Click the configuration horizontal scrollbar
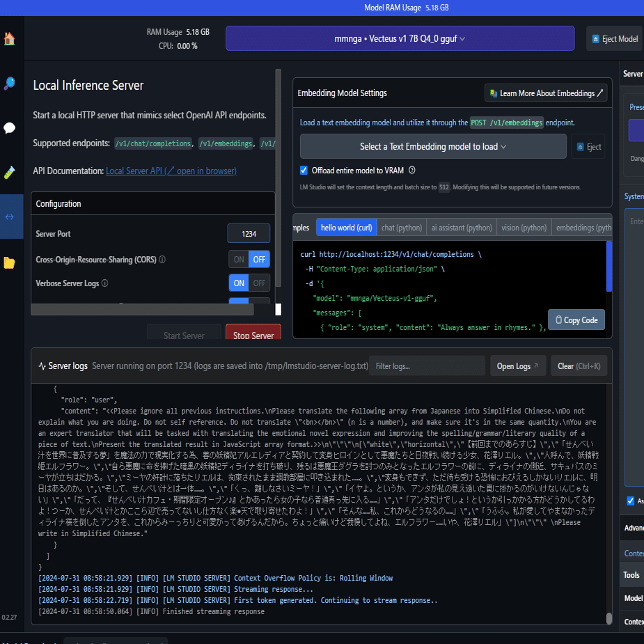644x644 pixels. (142, 309)
